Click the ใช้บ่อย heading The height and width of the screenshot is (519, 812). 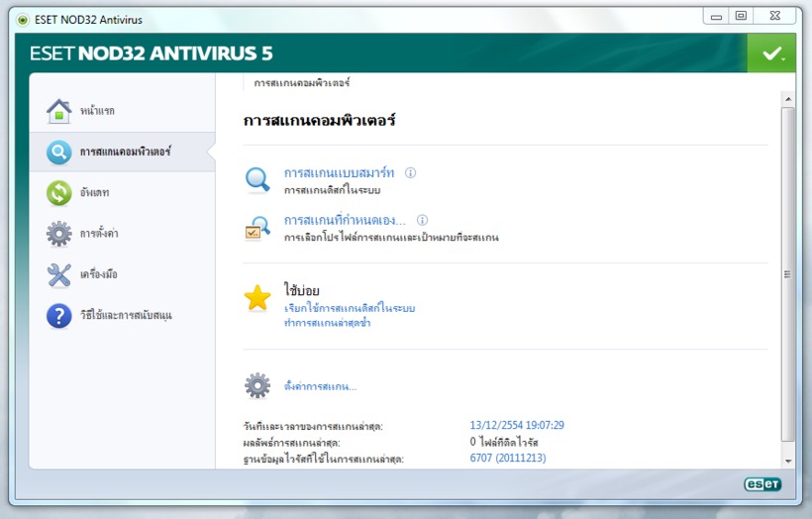coord(301,290)
